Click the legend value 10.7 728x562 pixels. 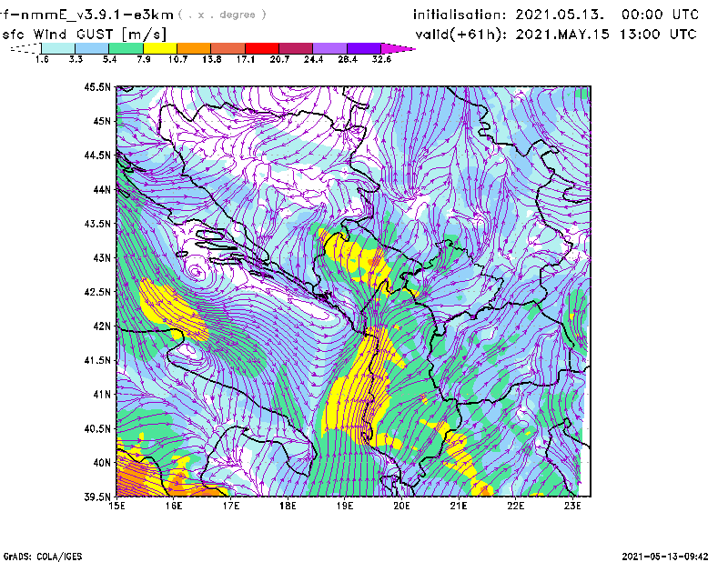click(x=177, y=59)
